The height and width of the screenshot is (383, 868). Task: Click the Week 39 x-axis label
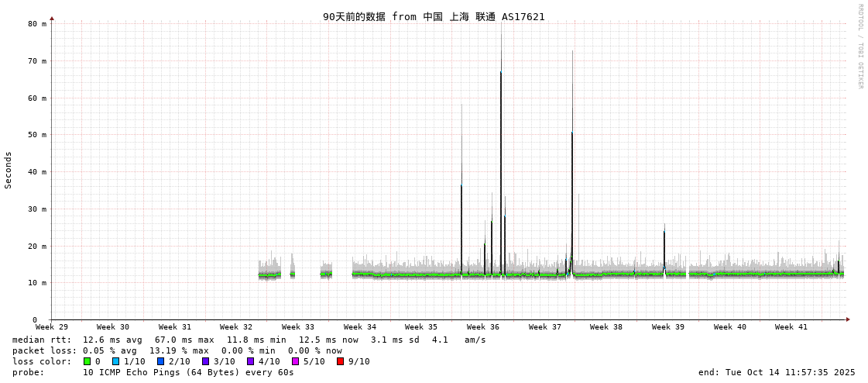pyautogui.click(x=667, y=327)
